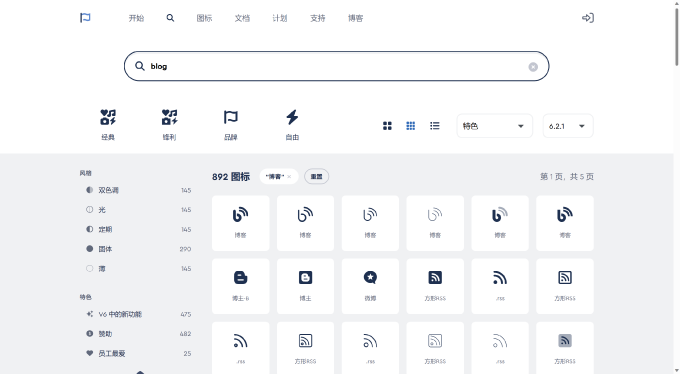The width and height of the screenshot is (680, 374).
Task: Switch to the compact nine-dot grid view
Action: point(411,126)
